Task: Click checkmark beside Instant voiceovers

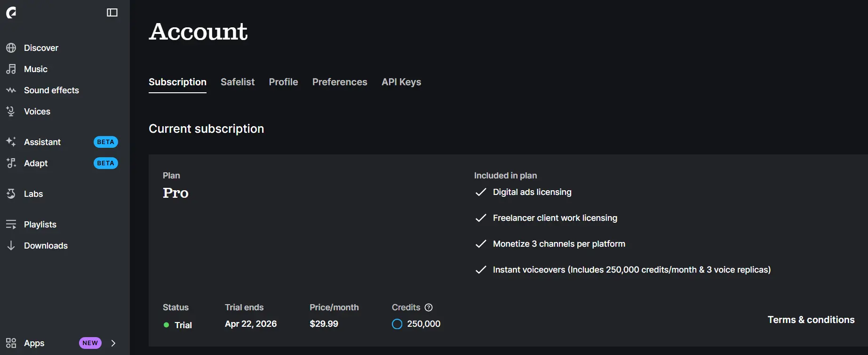Action: point(481,270)
